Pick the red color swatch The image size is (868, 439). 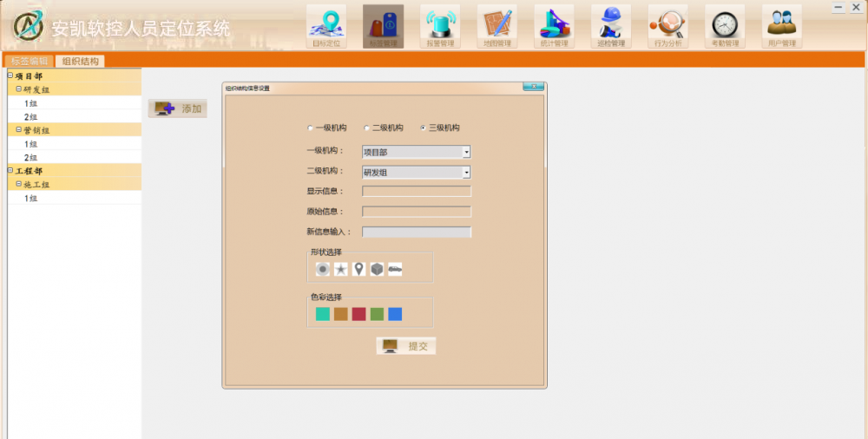pos(358,314)
